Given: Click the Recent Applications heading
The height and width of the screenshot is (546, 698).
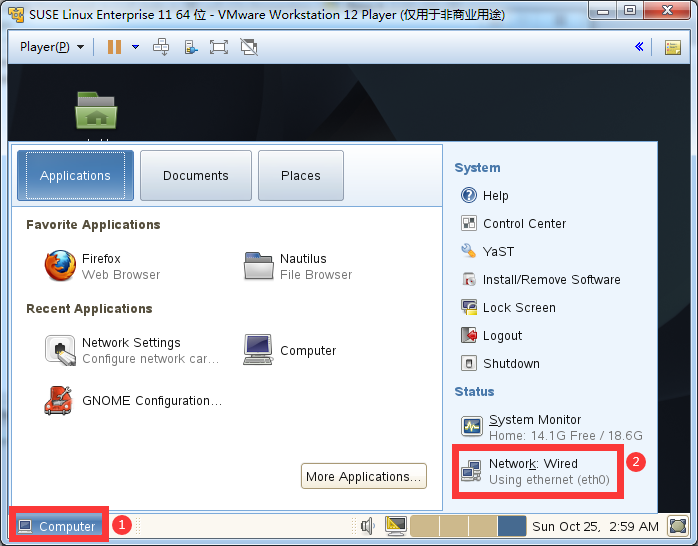Looking at the screenshot, I should coord(89,309).
